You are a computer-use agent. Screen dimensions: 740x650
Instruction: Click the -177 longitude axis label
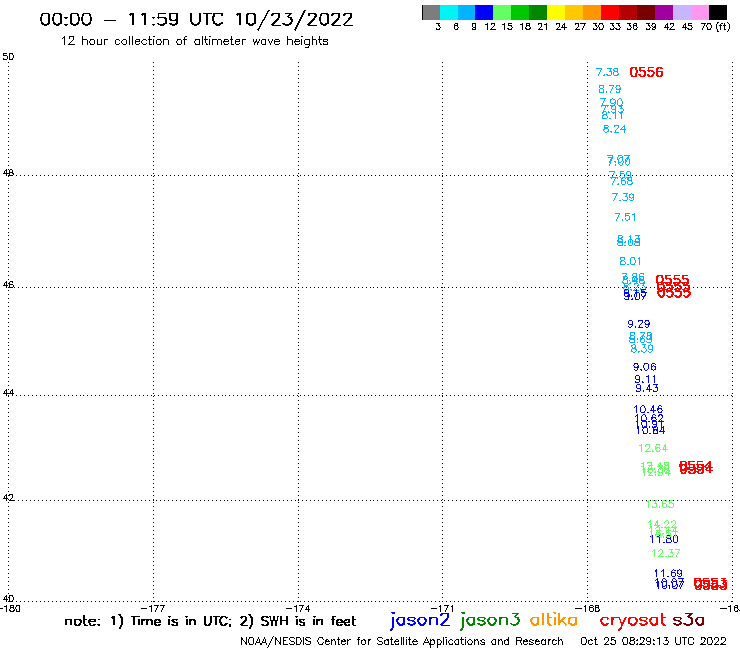(153, 608)
